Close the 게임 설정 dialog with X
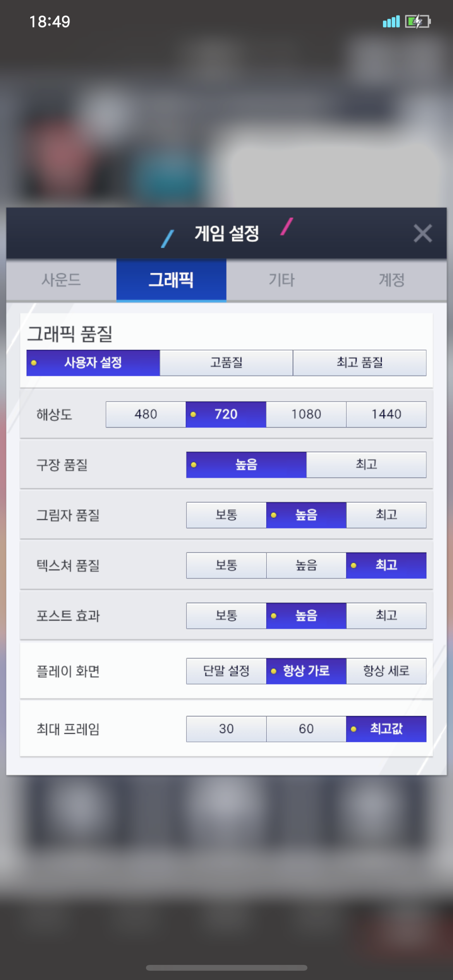Viewport: 453px width, 980px height. [422, 233]
